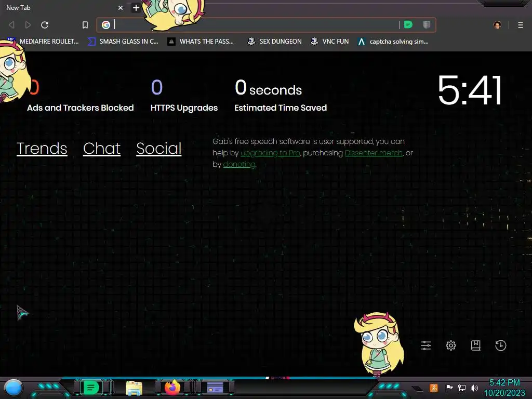Screen dimensions: 532x399
Task: Click the bookmark icon next to the address bar
Action: coord(85,25)
